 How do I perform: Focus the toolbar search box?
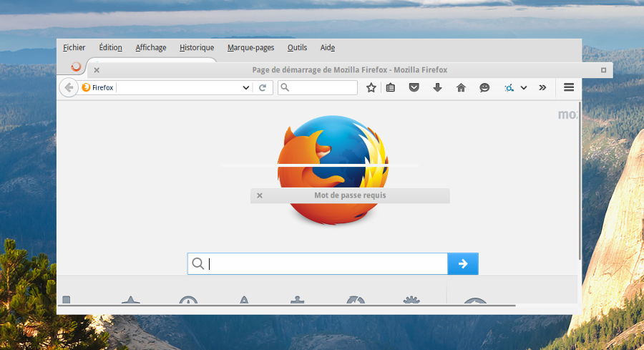[318, 87]
